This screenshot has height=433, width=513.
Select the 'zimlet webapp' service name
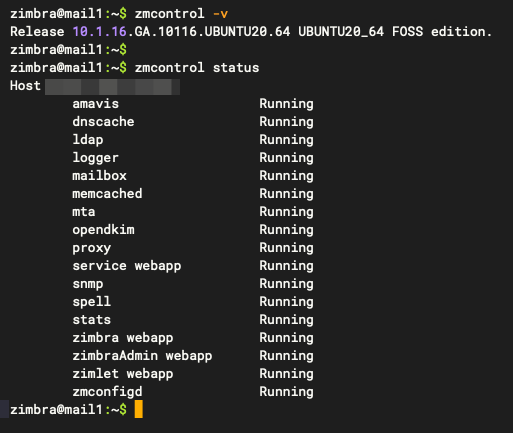[123, 374]
